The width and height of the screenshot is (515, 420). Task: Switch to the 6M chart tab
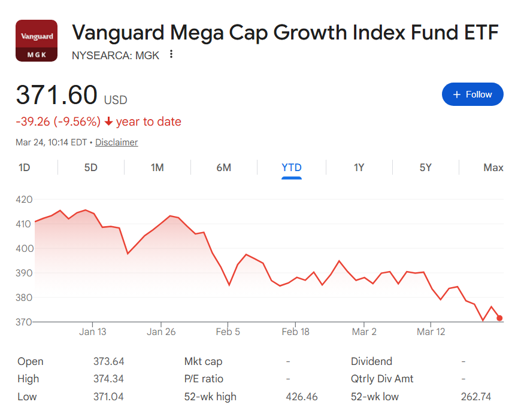(223, 168)
